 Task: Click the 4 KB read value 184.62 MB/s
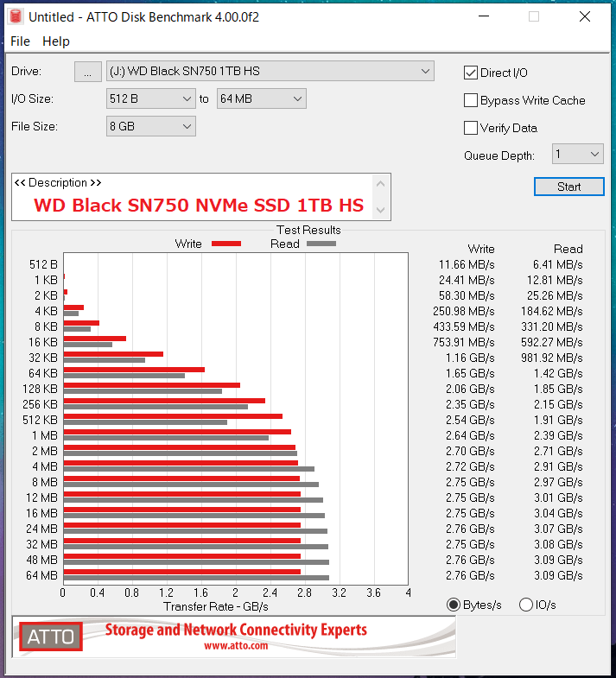551,311
